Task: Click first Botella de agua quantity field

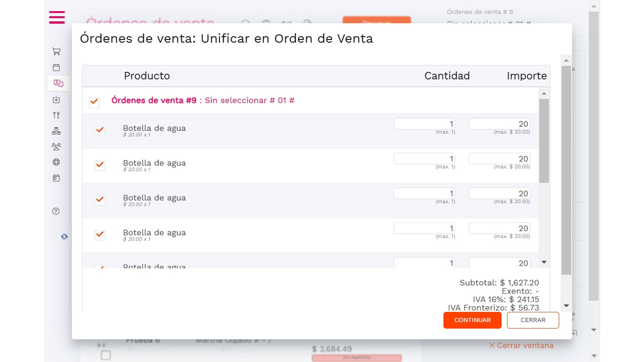Action: [x=424, y=124]
